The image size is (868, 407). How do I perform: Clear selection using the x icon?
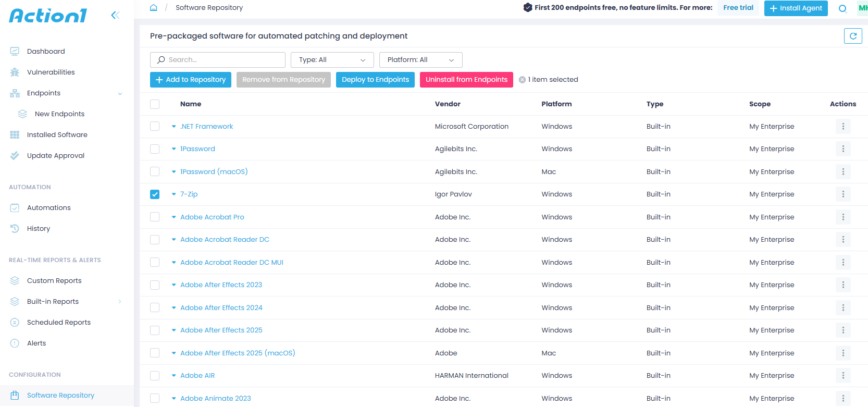click(x=522, y=80)
